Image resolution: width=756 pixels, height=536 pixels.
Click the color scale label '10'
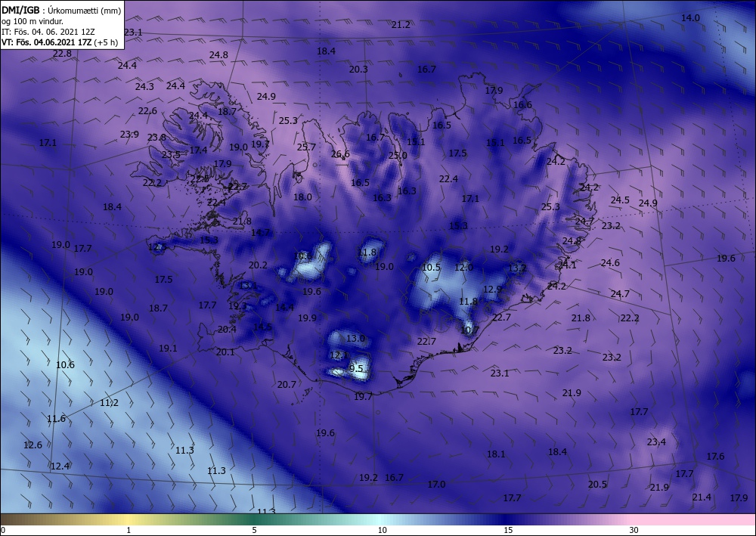(x=383, y=530)
